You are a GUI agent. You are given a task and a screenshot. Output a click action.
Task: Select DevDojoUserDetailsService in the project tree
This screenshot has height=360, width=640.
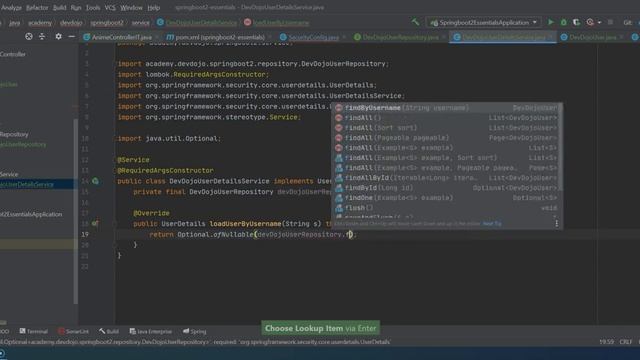coord(27,184)
